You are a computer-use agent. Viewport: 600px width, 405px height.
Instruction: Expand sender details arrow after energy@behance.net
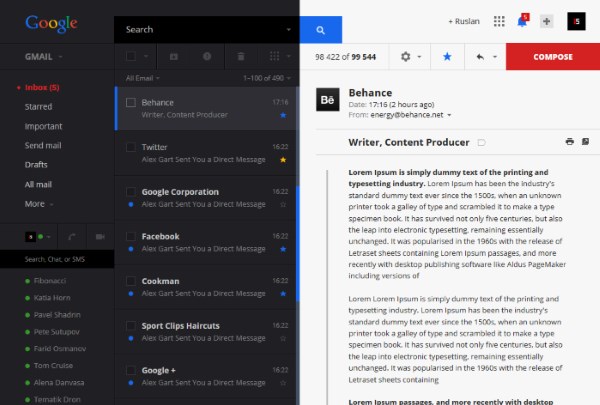point(449,115)
